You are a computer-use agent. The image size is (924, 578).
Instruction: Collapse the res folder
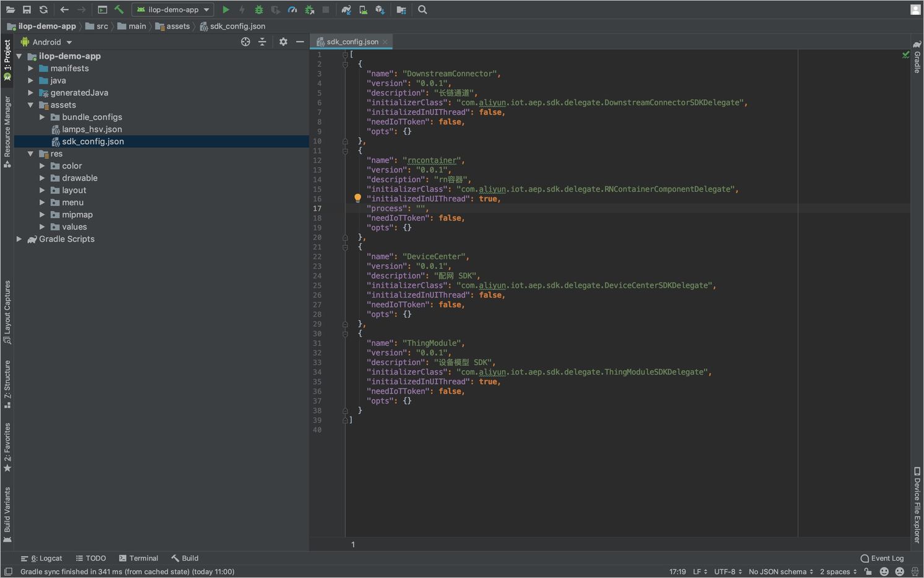tap(30, 154)
